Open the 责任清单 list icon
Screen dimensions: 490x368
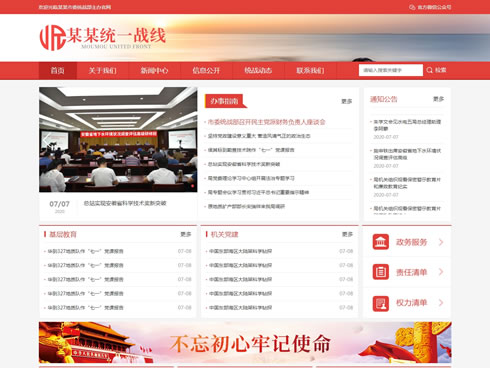pyautogui.click(x=381, y=272)
